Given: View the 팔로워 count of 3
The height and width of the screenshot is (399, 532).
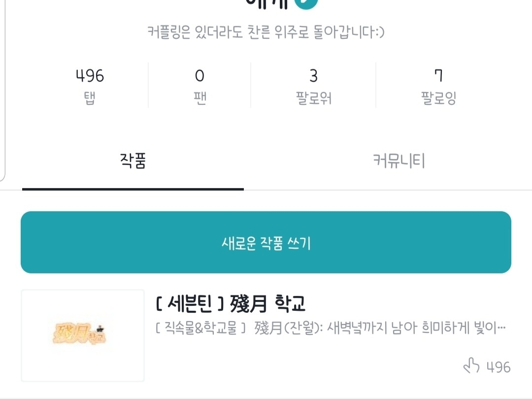Looking at the screenshot, I should pyautogui.click(x=313, y=76).
